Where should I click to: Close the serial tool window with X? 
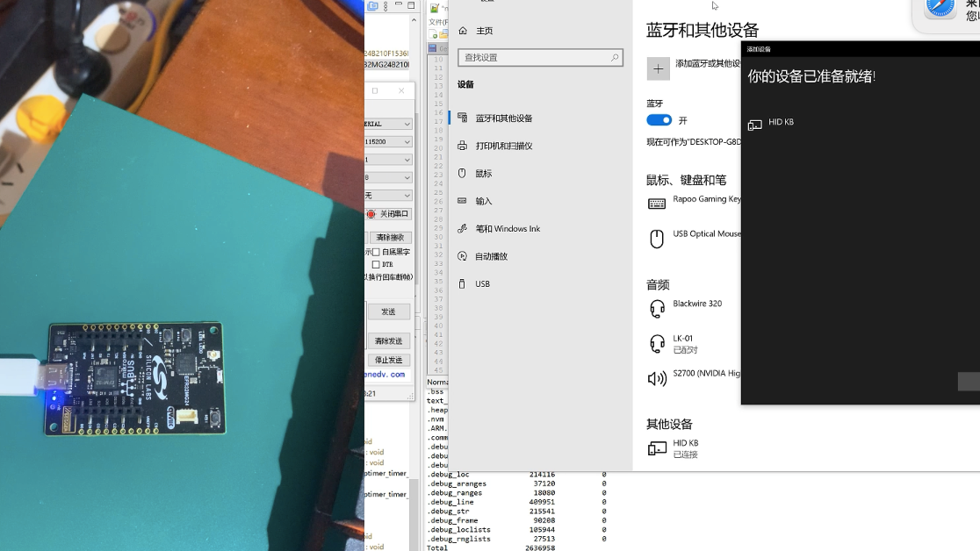[x=401, y=90]
